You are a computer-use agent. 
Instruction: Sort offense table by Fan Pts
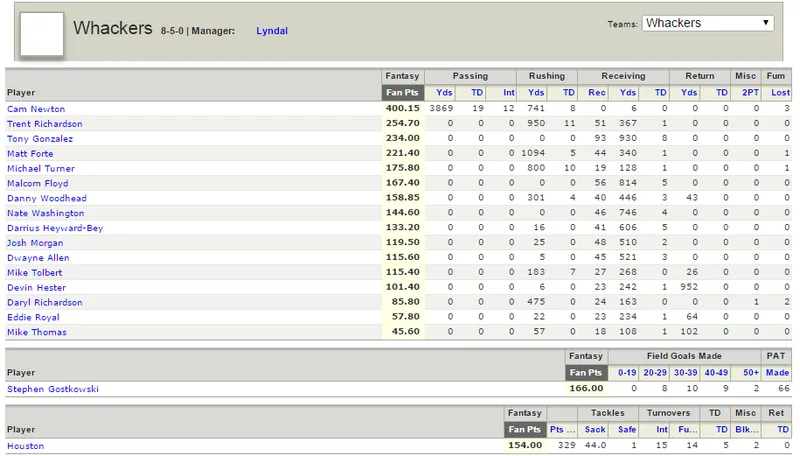coord(402,92)
